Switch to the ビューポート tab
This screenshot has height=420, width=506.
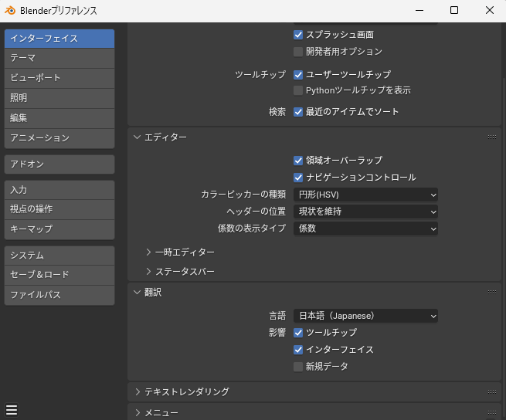coord(59,79)
